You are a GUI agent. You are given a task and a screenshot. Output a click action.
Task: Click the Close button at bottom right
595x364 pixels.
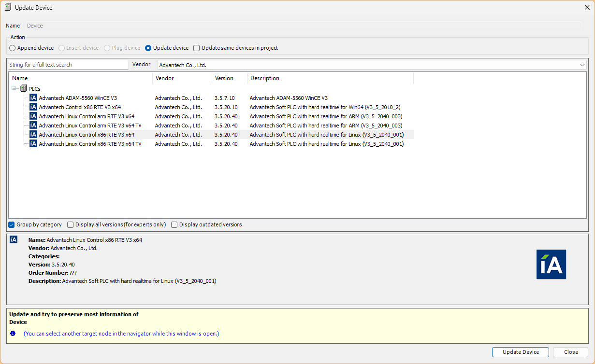point(570,352)
